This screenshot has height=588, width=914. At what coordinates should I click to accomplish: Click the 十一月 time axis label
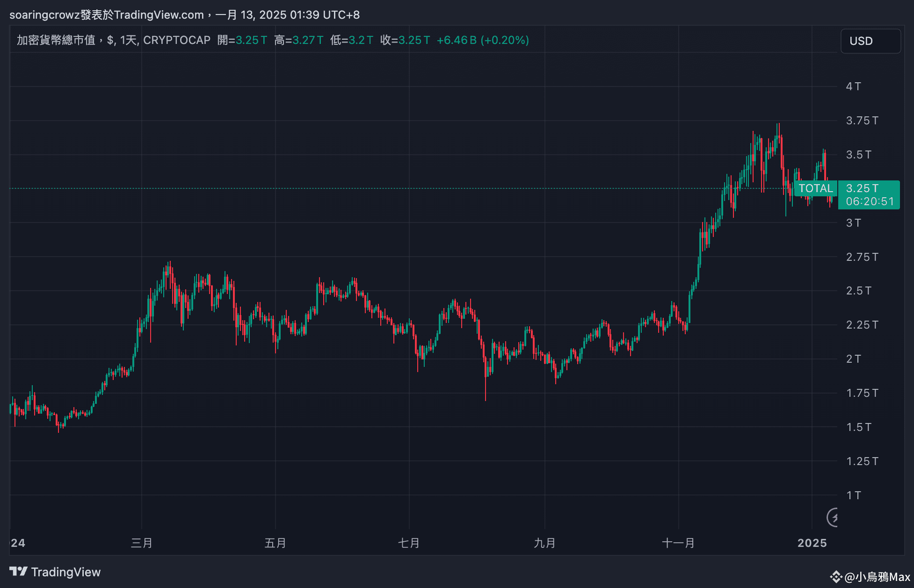(x=678, y=543)
